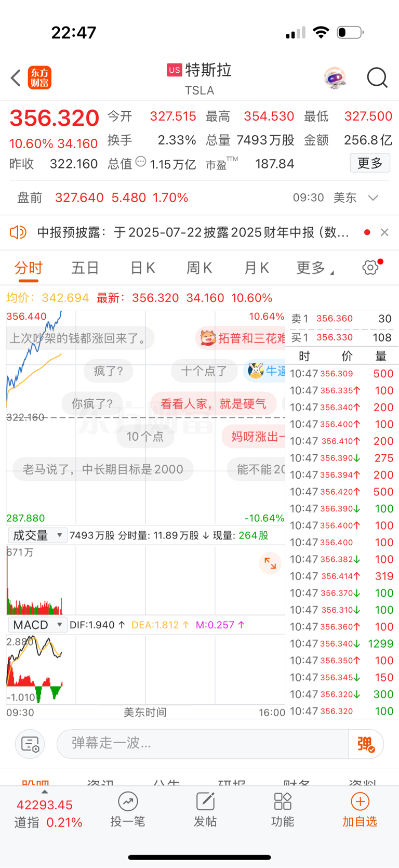
Task: Switch to the 日K tab
Action: pyautogui.click(x=142, y=268)
